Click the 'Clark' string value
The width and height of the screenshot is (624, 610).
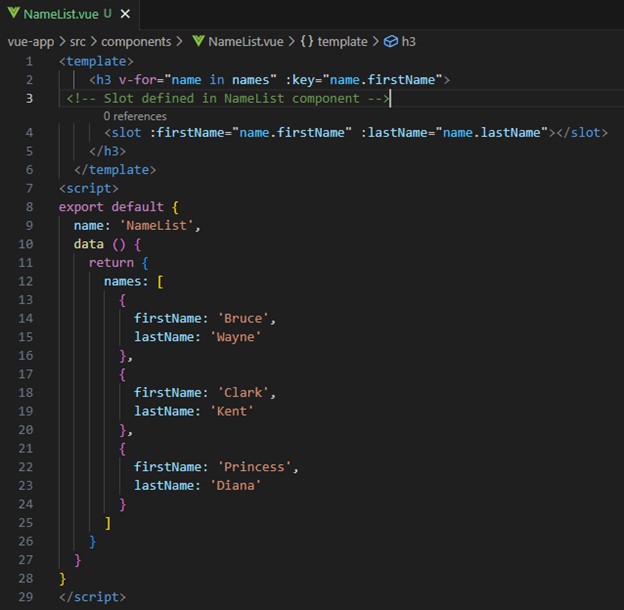point(243,393)
